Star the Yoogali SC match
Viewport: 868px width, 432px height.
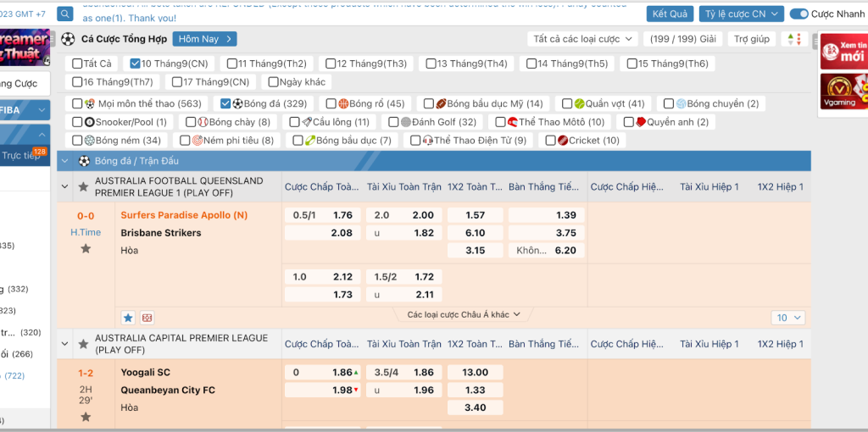[86, 417]
